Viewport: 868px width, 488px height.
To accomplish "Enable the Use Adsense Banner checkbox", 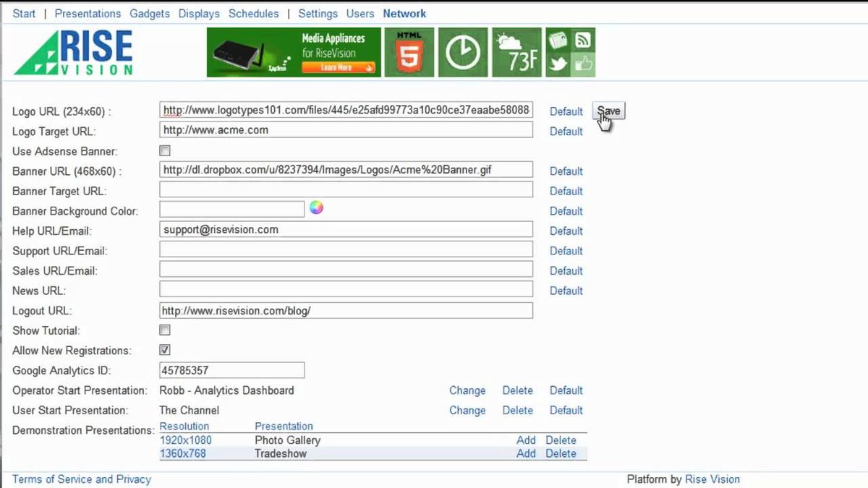I will tap(165, 151).
